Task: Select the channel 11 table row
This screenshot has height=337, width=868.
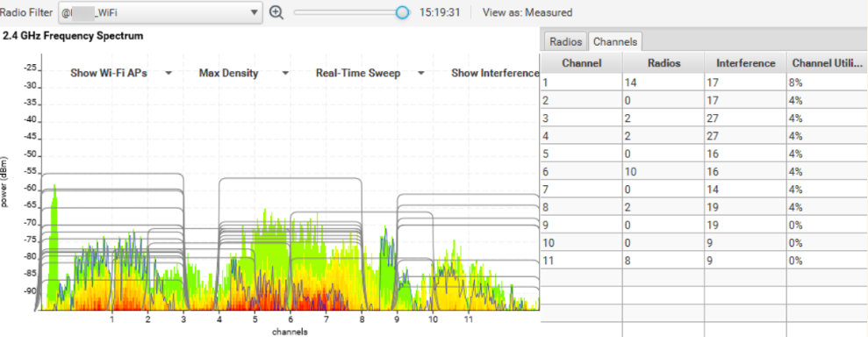Action: click(x=704, y=260)
